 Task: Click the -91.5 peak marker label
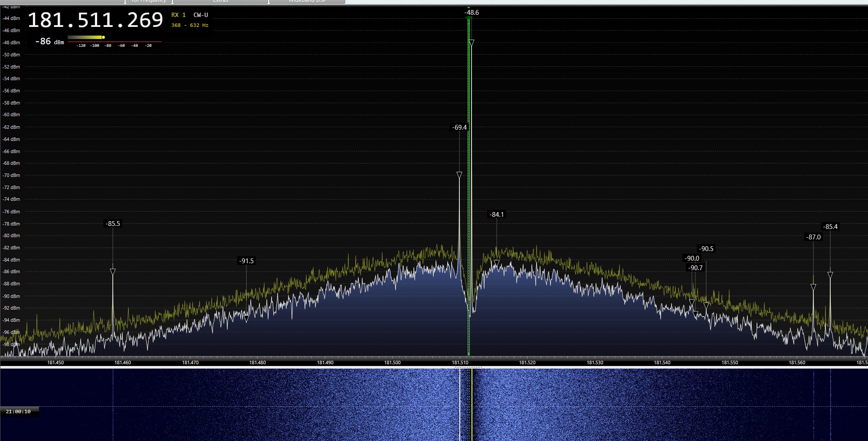coord(246,261)
